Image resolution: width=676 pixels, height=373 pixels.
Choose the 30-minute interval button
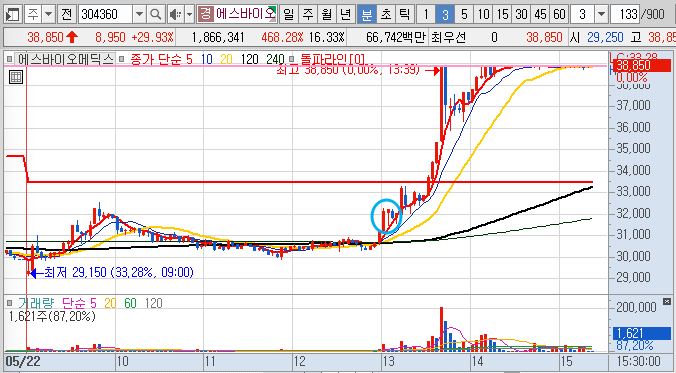click(x=521, y=15)
